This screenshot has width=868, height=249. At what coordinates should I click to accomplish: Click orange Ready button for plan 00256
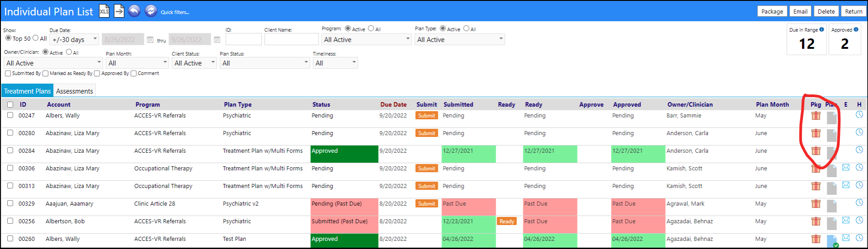507,221
